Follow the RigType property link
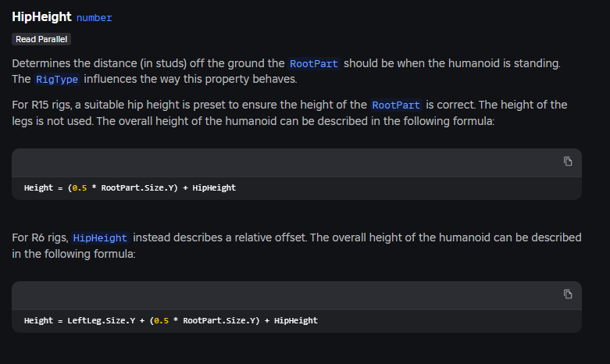The height and width of the screenshot is (364, 610). (57, 79)
